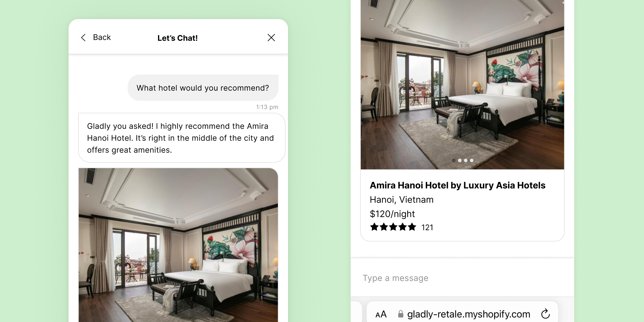Select the third carousel dot

click(x=465, y=160)
